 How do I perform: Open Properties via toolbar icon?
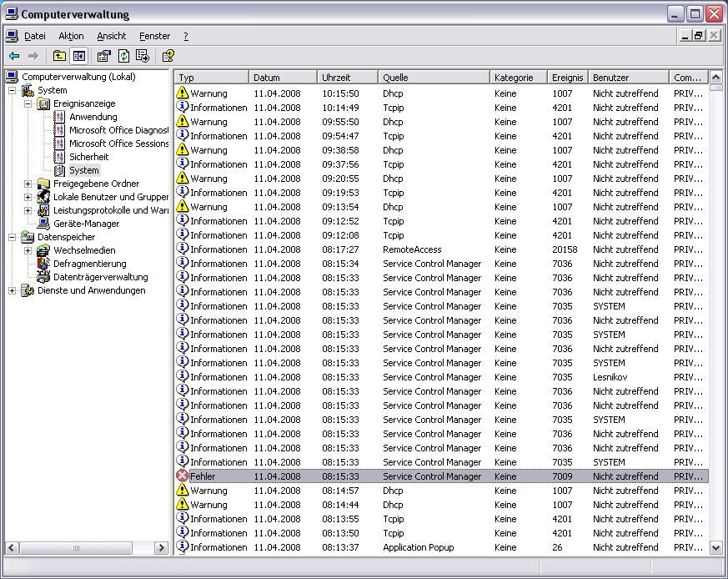tap(103, 56)
